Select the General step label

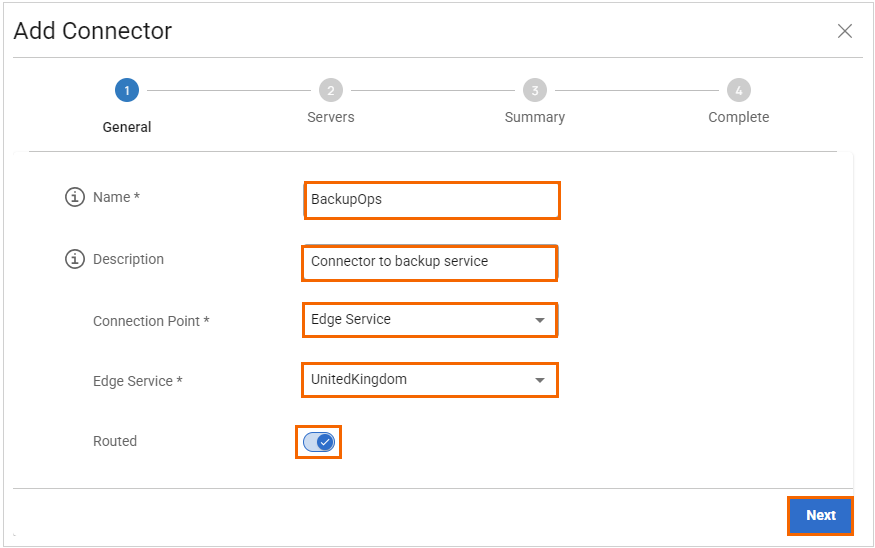pyautogui.click(x=127, y=127)
